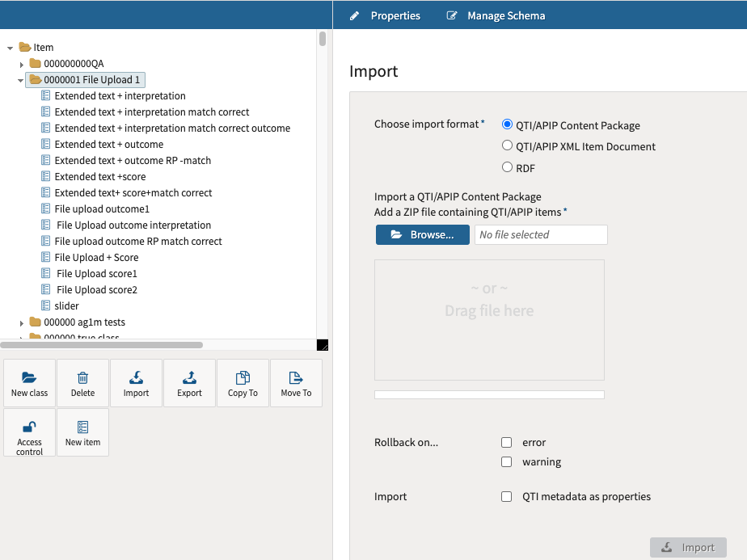Open the Manage Schema tab

click(x=506, y=15)
